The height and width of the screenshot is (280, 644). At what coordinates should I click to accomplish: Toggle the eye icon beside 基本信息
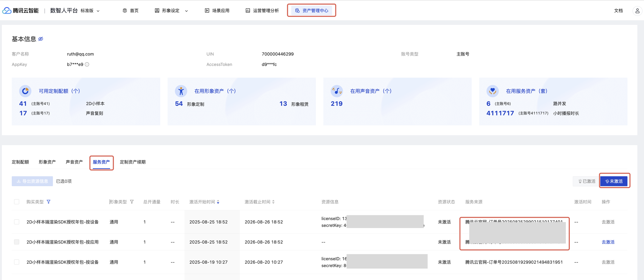coord(41,39)
